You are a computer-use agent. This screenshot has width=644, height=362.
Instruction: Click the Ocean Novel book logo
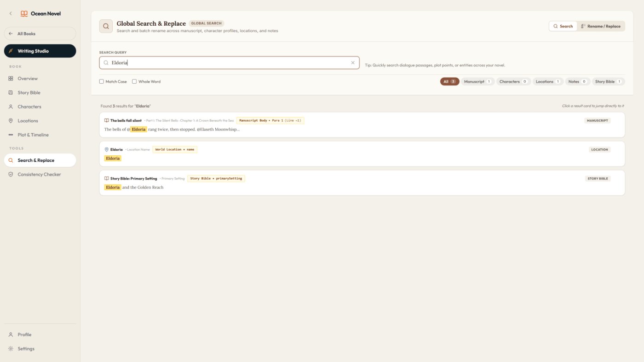click(x=24, y=14)
